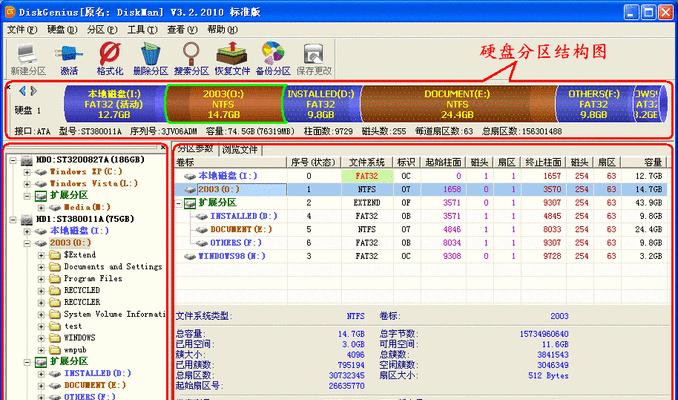Select OTHERS(F:) row in partition table
678x400 pixels.
click(x=421, y=243)
